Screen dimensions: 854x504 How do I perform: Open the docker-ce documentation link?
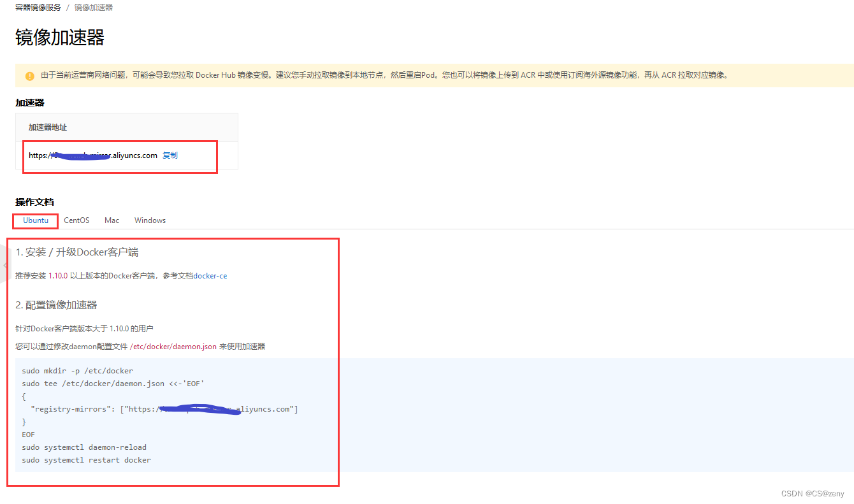(x=210, y=276)
